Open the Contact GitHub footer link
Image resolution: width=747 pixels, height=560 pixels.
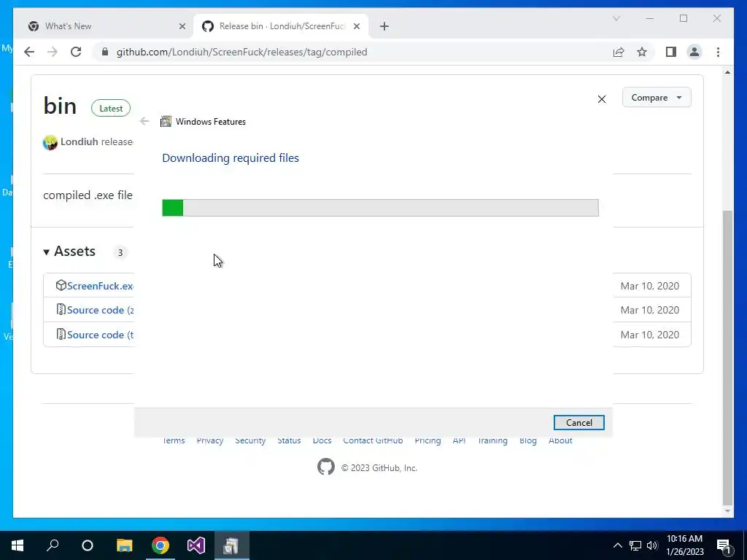(x=373, y=441)
